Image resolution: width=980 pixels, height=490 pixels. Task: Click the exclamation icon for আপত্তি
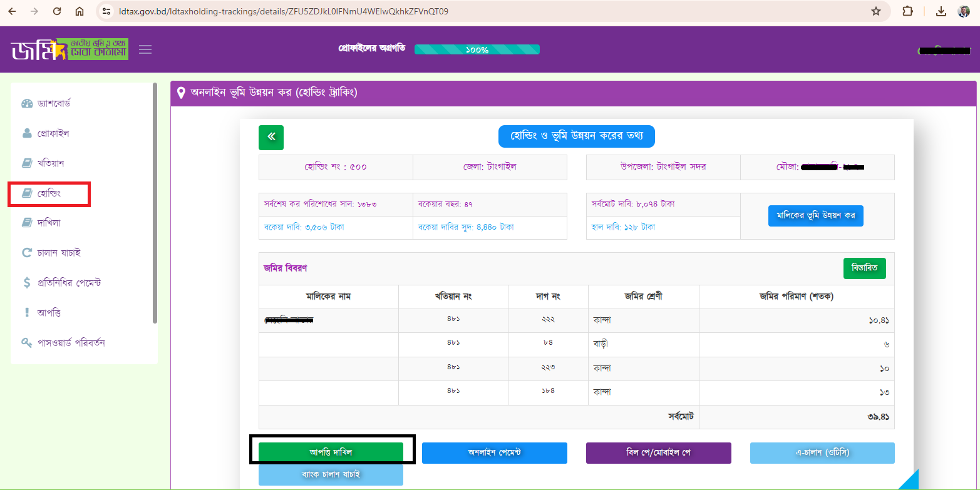tap(27, 312)
